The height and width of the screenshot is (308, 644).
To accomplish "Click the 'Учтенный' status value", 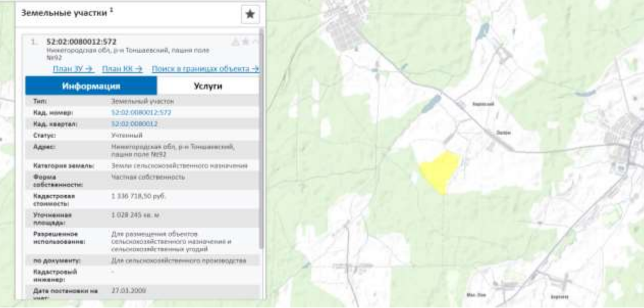I will tap(126, 136).
